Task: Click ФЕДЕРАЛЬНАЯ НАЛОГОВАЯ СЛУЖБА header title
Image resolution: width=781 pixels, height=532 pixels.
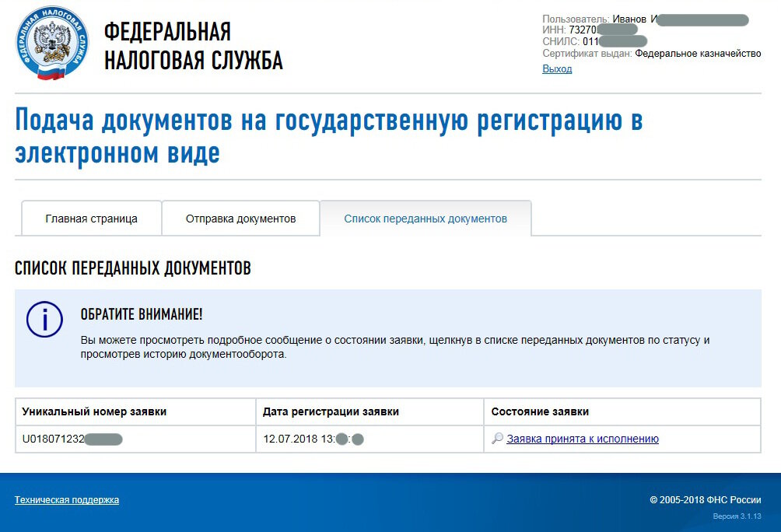Action: tap(193, 46)
